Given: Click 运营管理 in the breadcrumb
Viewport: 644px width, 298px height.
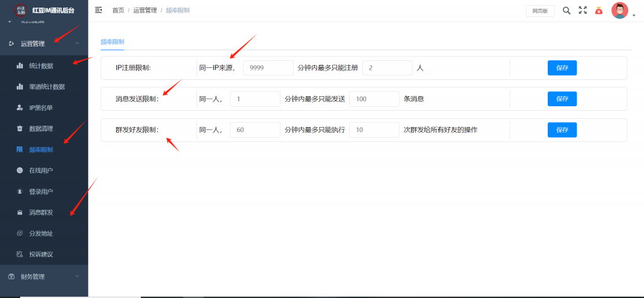Looking at the screenshot, I should (x=145, y=10).
